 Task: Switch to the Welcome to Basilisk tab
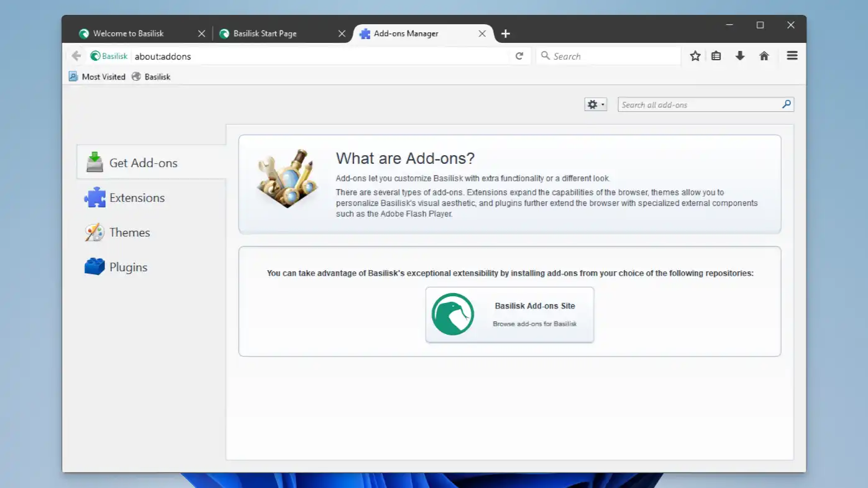pos(129,33)
